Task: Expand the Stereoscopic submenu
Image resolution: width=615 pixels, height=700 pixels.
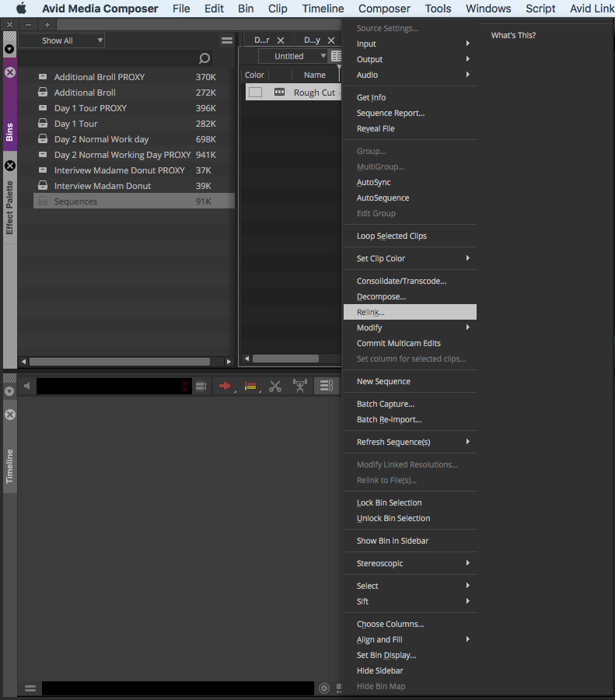Action: point(411,563)
